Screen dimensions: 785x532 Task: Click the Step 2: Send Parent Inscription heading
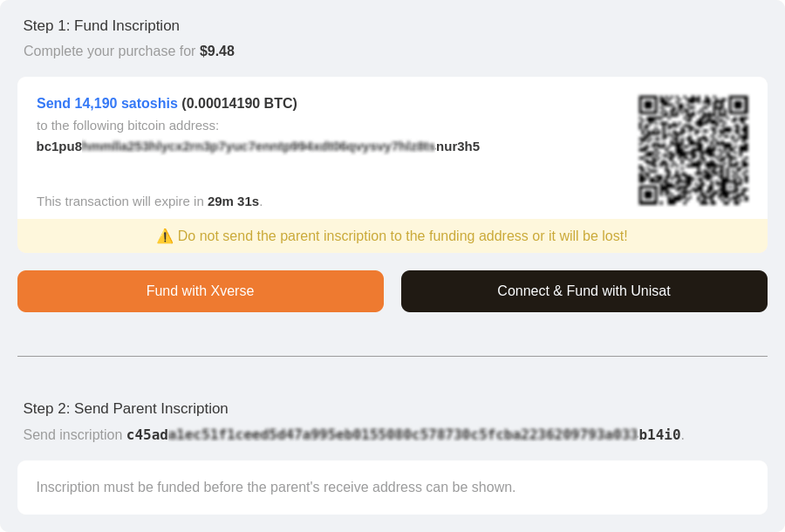click(126, 408)
